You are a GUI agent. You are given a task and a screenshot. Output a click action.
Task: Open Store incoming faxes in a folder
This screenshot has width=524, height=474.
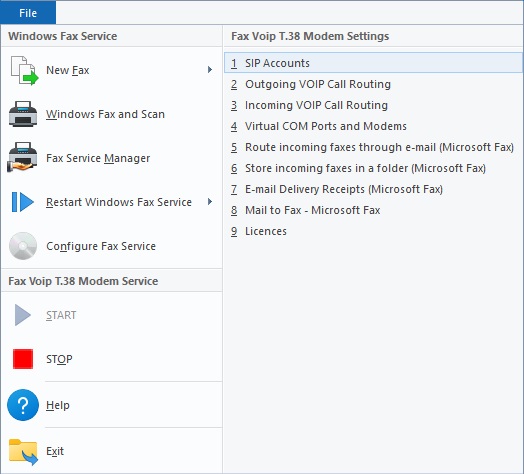click(373, 168)
